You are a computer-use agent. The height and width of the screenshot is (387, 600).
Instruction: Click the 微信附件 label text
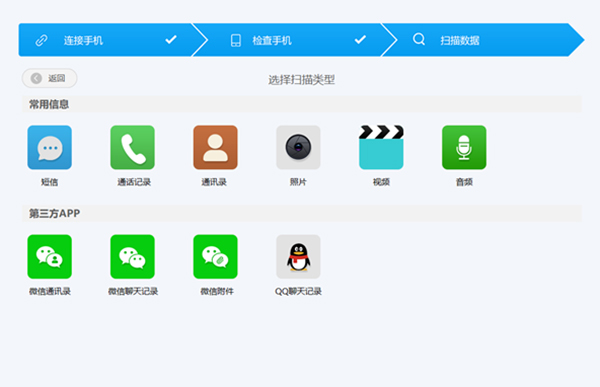217,292
